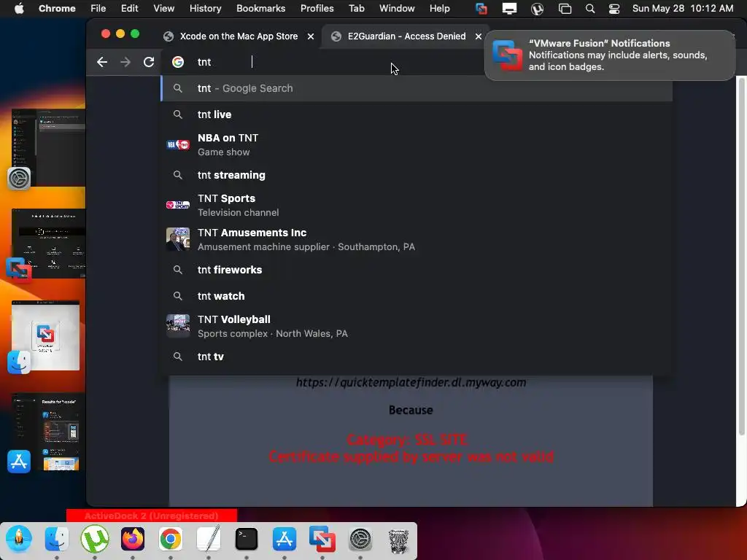Click the grayed forward navigation arrow

tap(125, 62)
